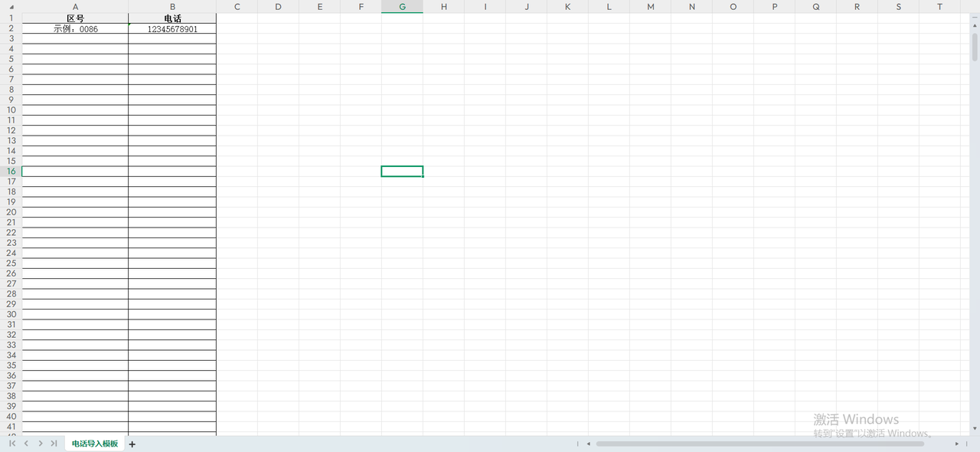Select row 16 header

pyautogui.click(x=11, y=172)
